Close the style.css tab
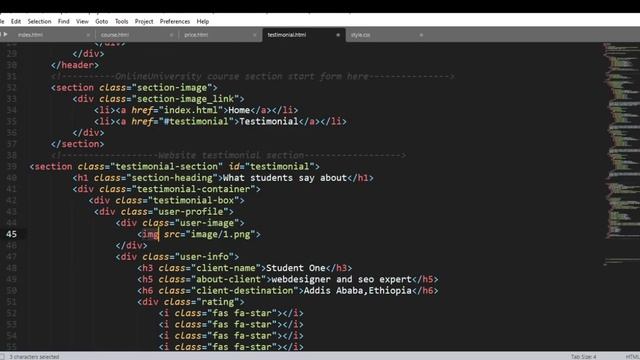Screen dimensions: 640x360 (421, 35)
